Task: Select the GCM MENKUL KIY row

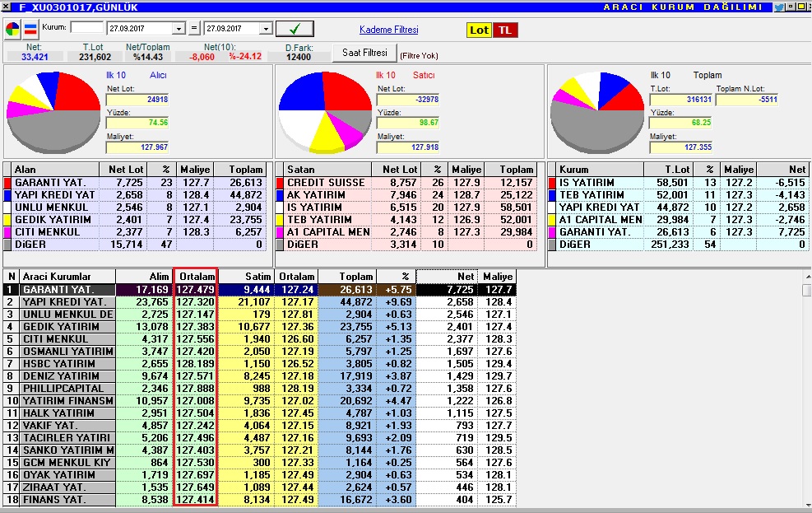Action: coord(259,463)
